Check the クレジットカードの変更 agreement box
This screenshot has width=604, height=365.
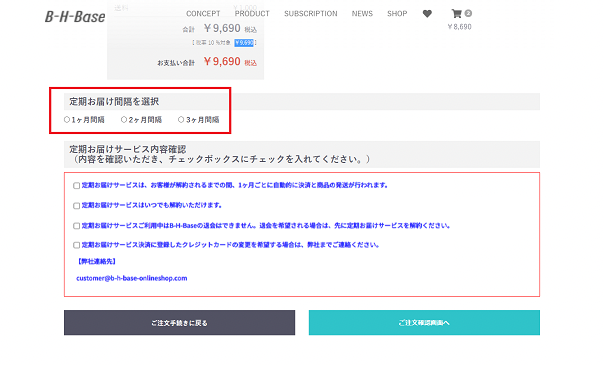[76, 245]
